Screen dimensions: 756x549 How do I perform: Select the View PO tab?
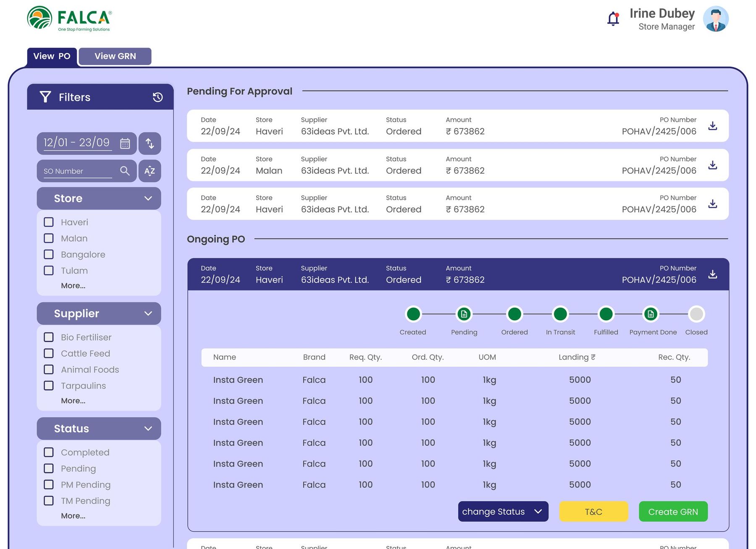52,57
